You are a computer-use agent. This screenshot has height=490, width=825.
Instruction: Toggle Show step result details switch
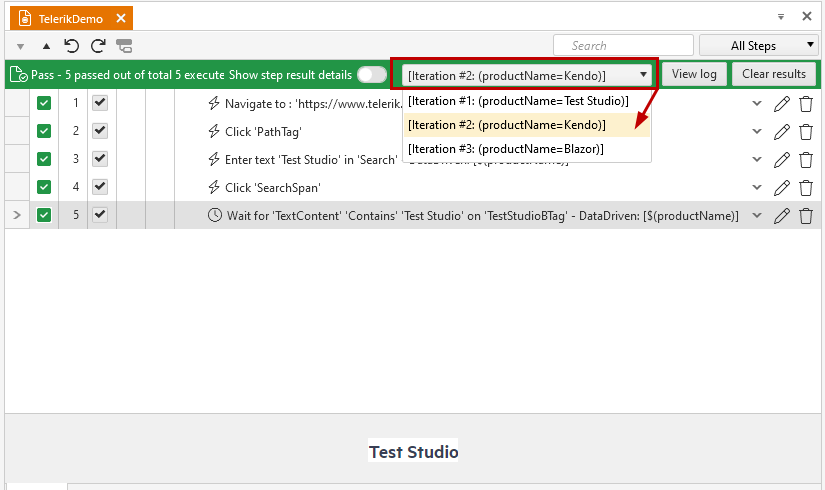point(372,75)
